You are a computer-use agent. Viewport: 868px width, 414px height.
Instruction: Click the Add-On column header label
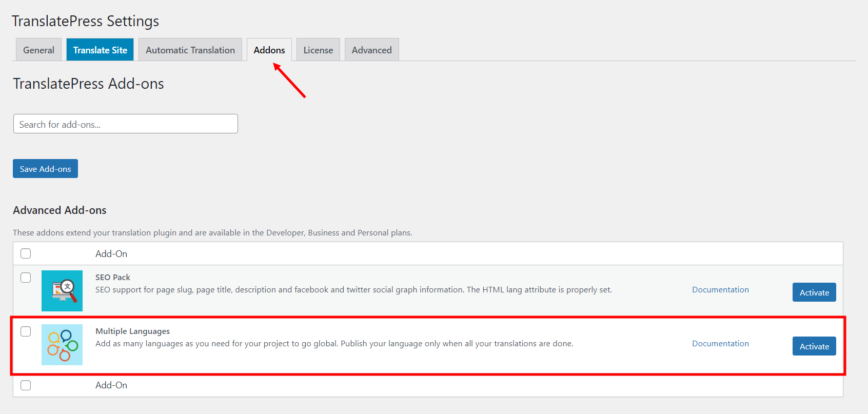pos(111,253)
